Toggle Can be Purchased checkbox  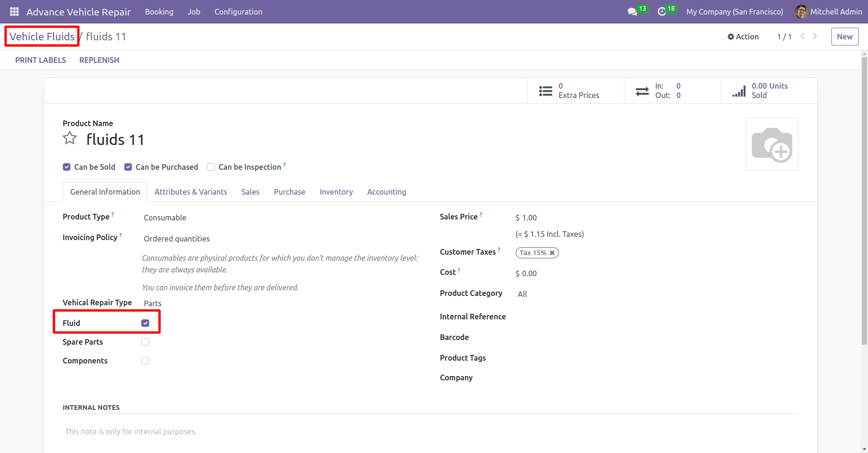(128, 167)
